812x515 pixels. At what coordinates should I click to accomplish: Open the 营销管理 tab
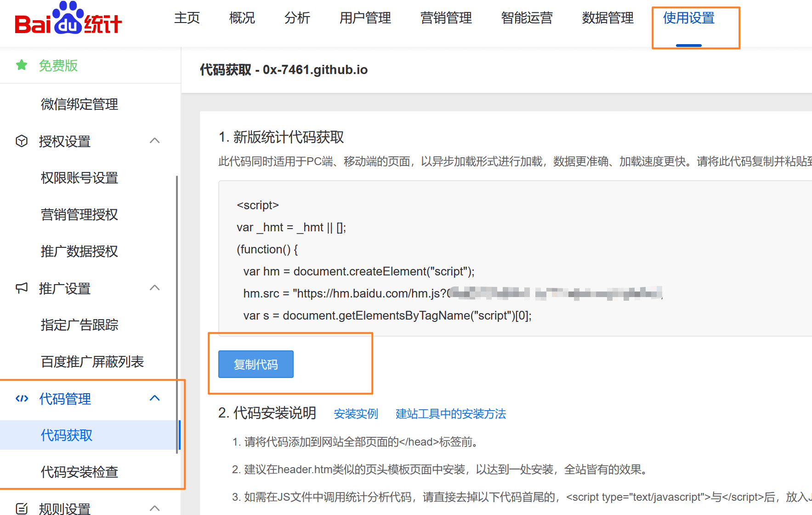[446, 18]
